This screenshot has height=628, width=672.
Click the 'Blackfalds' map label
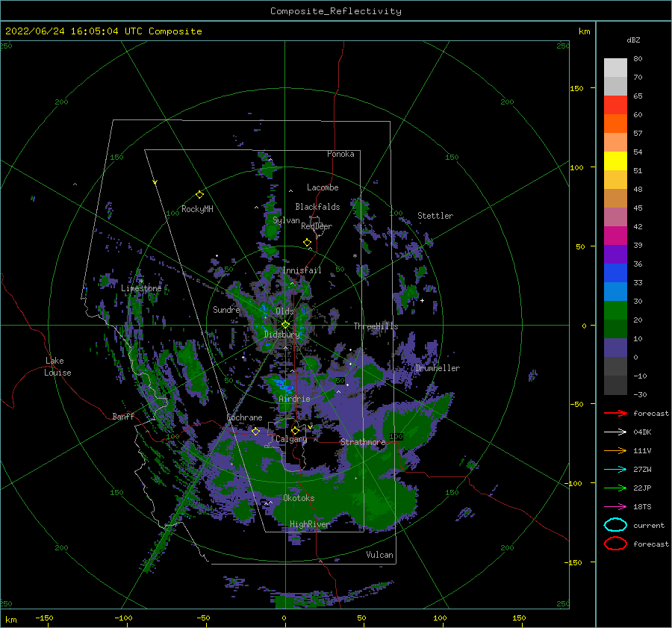pyautogui.click(x=317, y=207)
